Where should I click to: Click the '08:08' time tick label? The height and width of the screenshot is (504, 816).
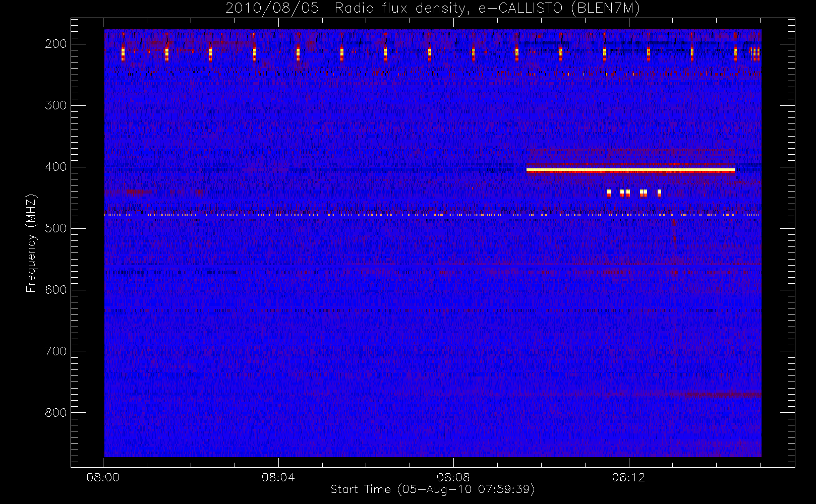click(x=453, y=477)
